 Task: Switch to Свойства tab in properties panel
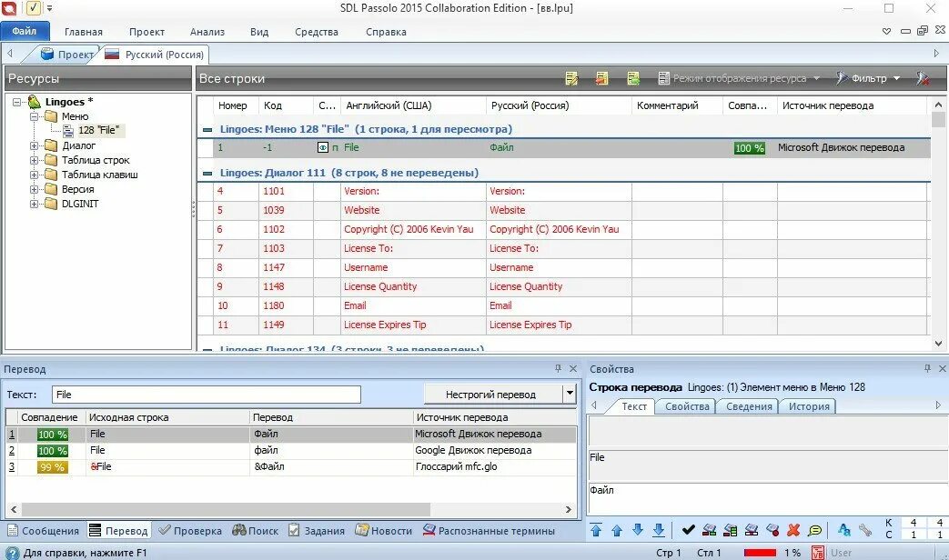tap(687, 406)
